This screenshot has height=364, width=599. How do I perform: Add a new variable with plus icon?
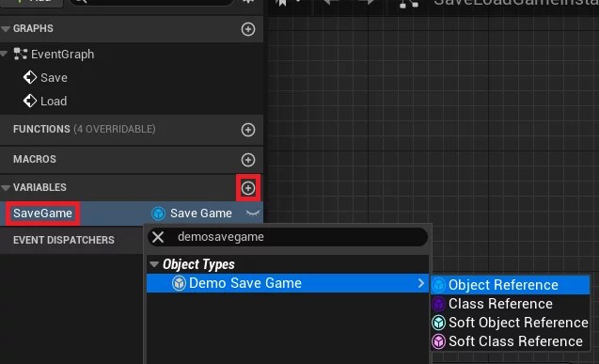[x=248, y=188]
